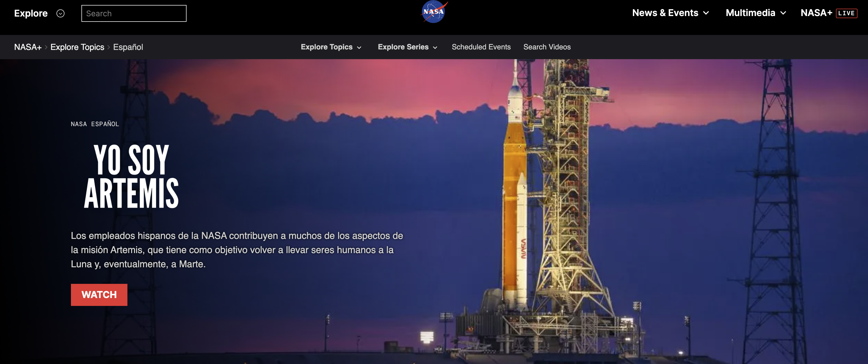Select the Español breadcrumb item
Viewport: 868px width, 364px height.
pos(128,47)
